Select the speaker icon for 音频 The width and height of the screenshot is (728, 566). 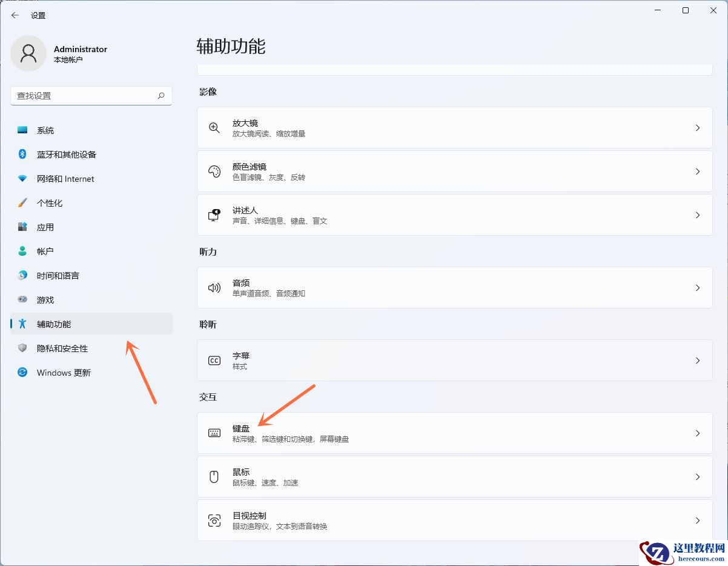(x=214, y=287)
